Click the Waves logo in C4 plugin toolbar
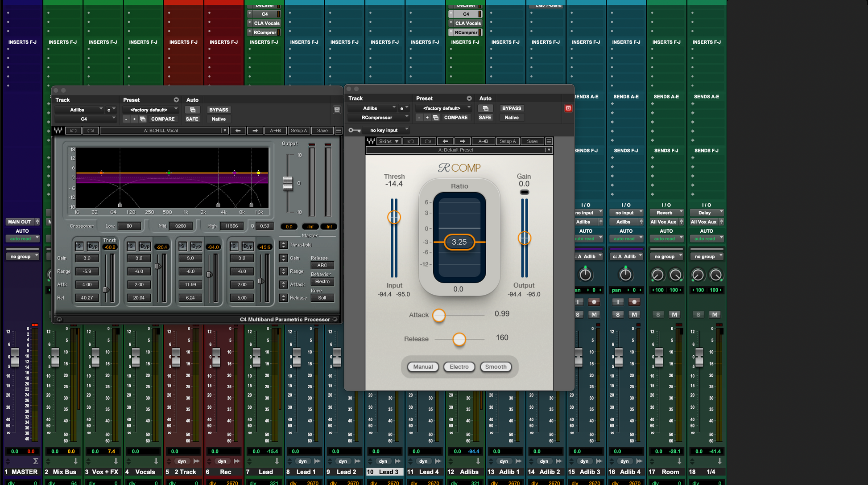Image resolution: width=868 pixels, height=485 pixels. [58, 131]
